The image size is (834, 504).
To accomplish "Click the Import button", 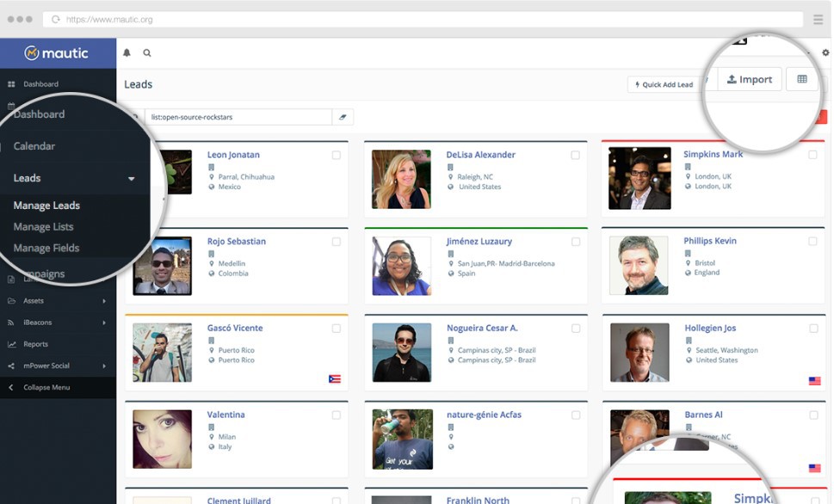I will [x=749, y=79].
